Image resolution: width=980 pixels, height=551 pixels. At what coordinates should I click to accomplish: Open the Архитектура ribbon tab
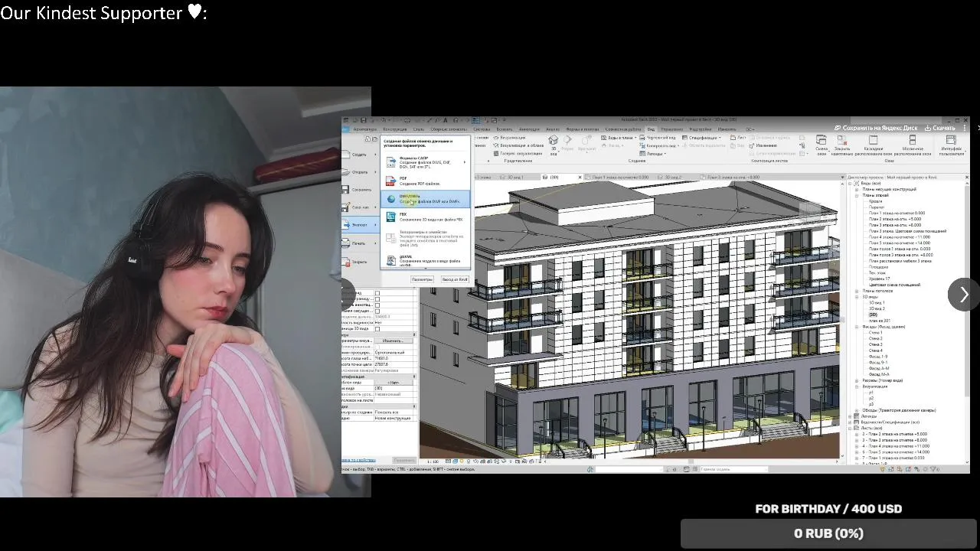coord(365,129)
